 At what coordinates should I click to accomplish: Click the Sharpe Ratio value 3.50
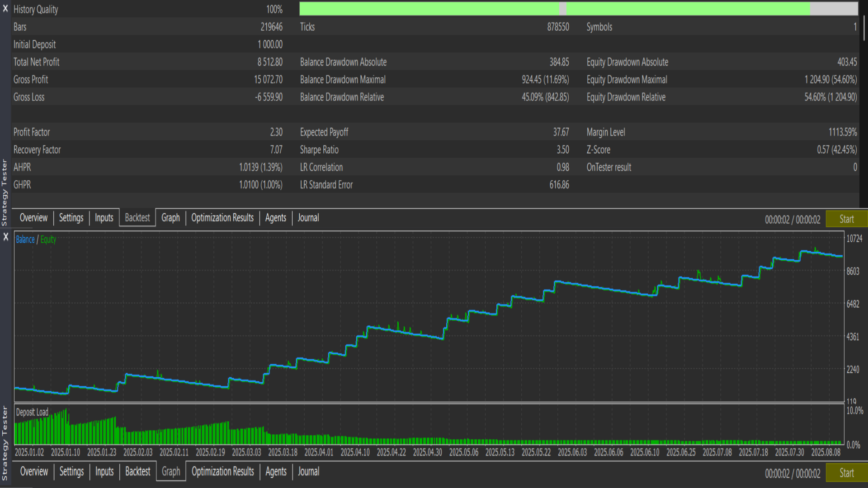(x=563, y=150)
